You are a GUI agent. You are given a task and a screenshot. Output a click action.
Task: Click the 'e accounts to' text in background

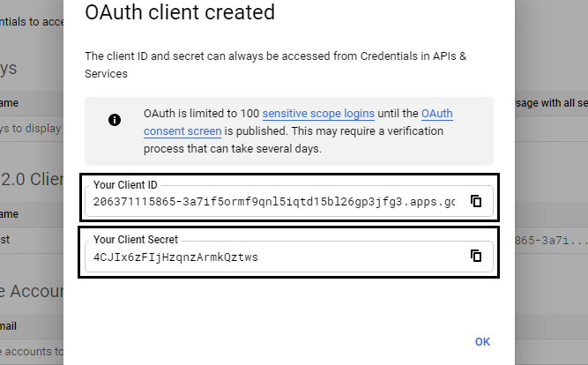coord(32,352)
